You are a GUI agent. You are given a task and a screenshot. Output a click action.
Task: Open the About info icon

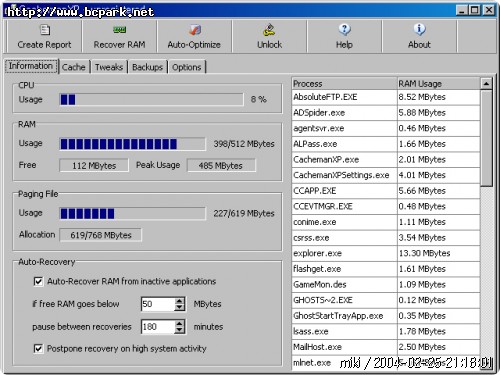click(419, 30)
